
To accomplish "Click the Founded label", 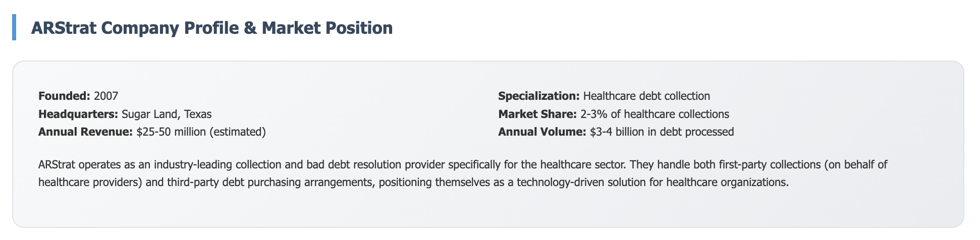I will pos(65,96).
